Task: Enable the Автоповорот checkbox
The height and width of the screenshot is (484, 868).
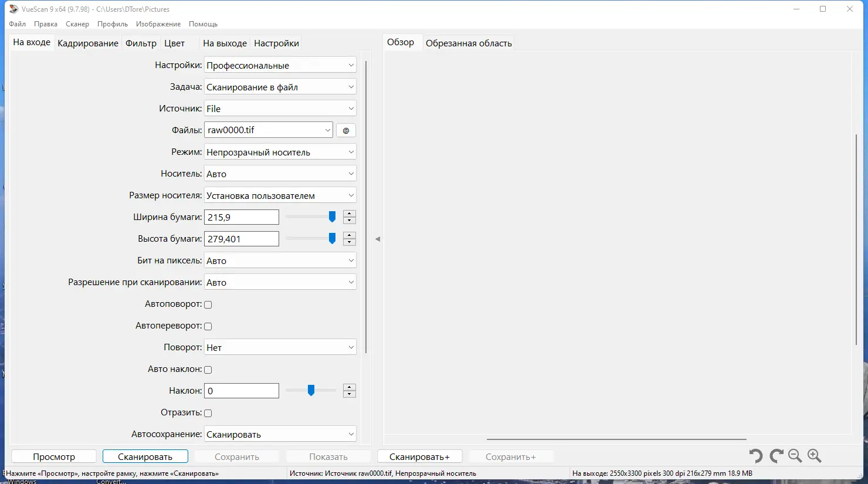Action: coord(208,304)
